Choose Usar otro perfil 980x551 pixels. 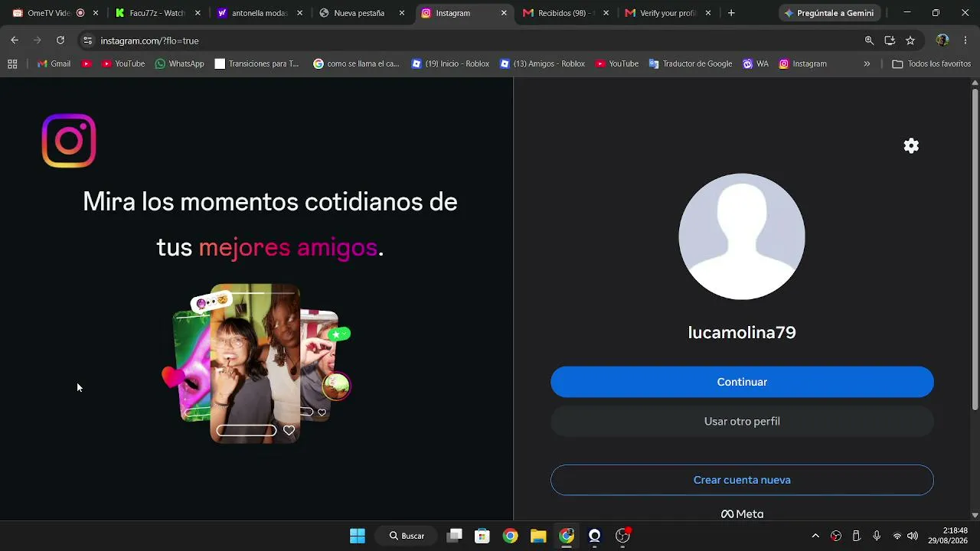742,422
